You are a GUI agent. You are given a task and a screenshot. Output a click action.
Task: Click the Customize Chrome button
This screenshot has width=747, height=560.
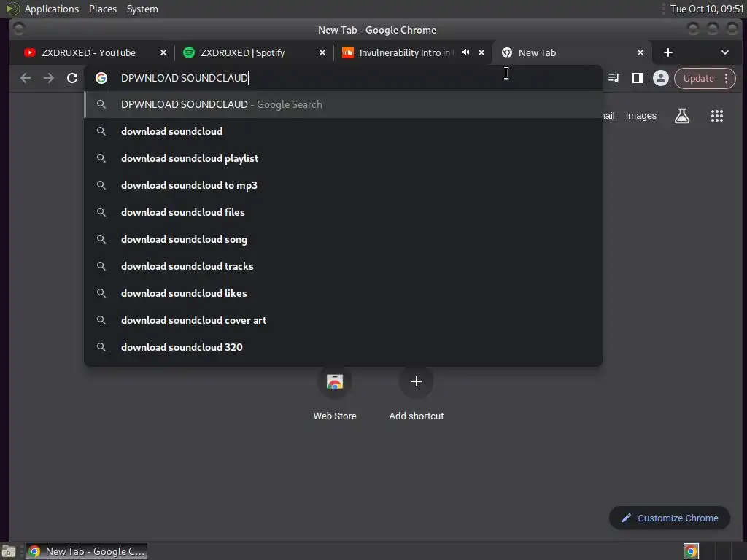tap(670, 518)
